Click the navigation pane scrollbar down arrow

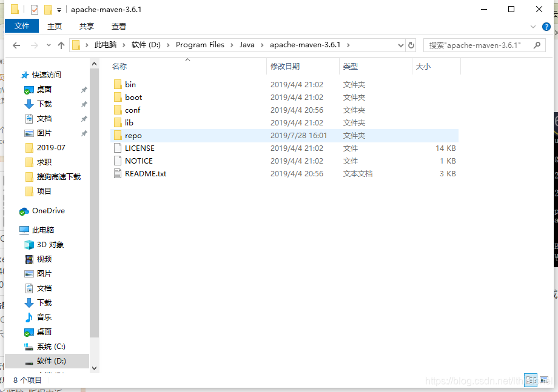(x=94, y=368)
